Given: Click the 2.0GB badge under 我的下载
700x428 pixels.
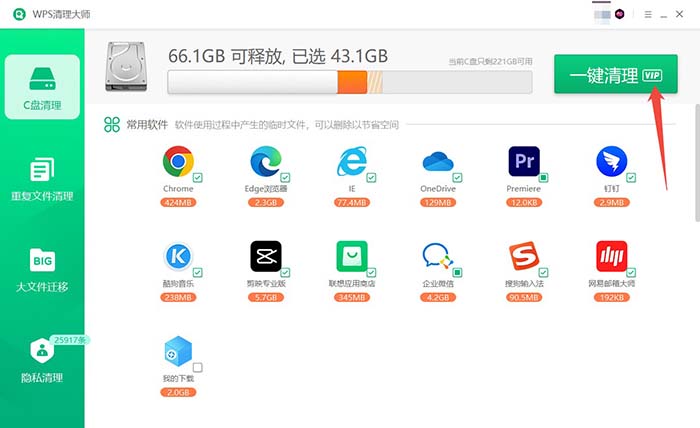Looking at the screenshot, I should point(178,392).
